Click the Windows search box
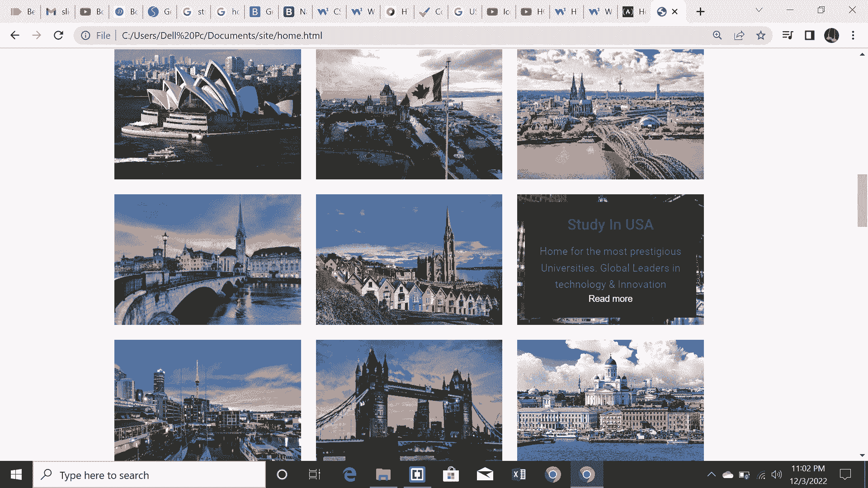 pyautogui.click(x=149, y=475)
